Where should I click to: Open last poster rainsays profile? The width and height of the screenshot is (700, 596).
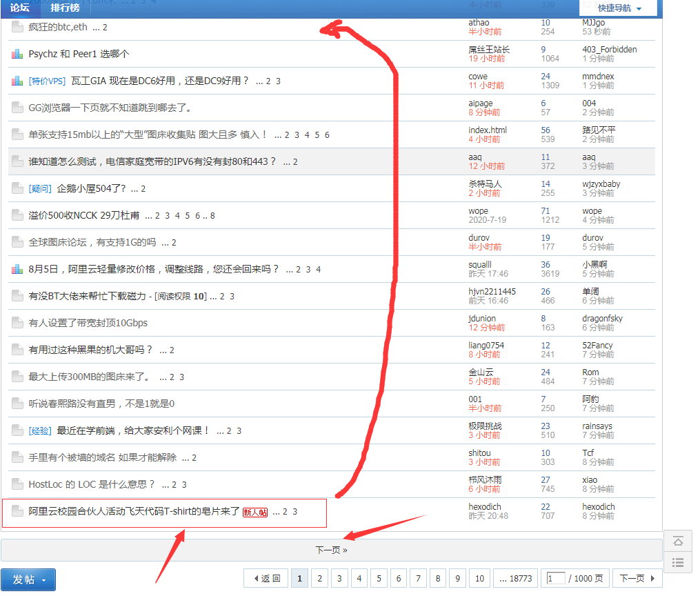click(597, 426)
